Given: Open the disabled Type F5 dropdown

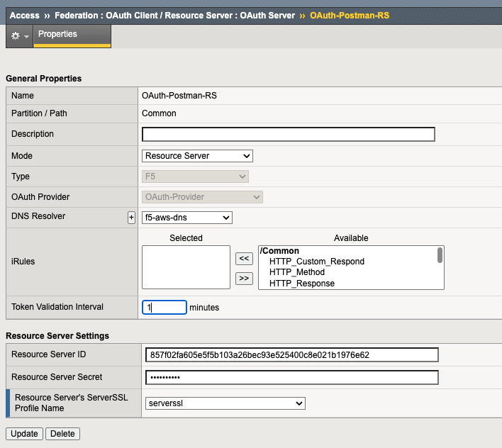Looking at the screenshot, I should coord(196,177).
